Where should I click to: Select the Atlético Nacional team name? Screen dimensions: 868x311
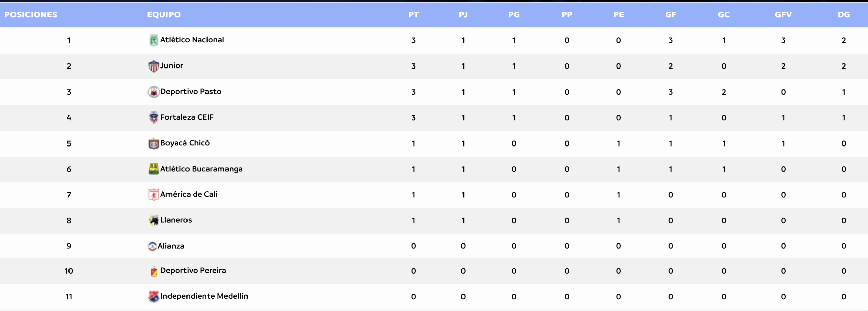192,40
